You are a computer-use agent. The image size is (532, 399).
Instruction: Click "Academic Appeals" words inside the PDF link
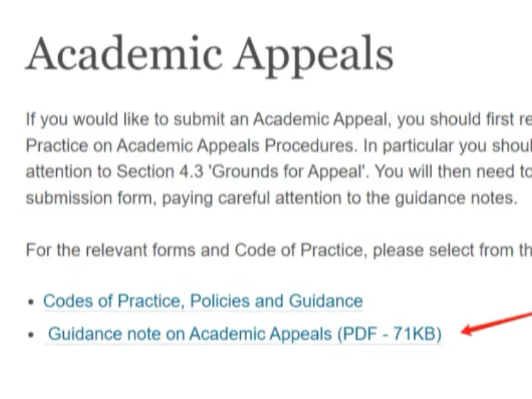[x=260, y=334]
